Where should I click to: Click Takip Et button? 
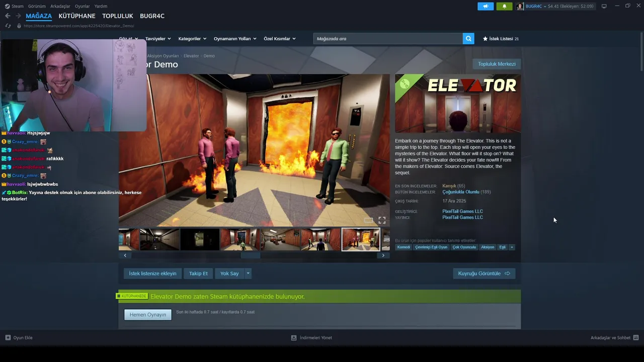click(x=198, y=274)
